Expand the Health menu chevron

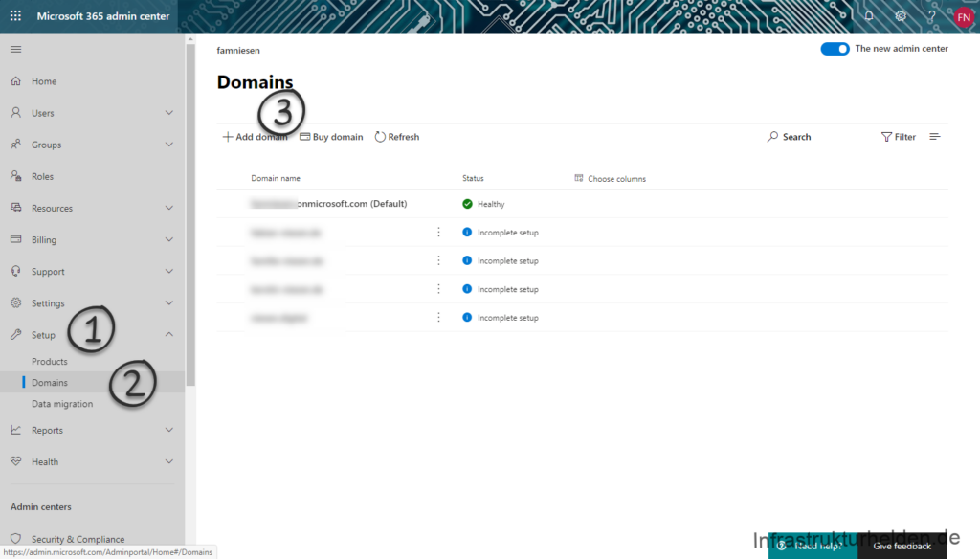point(168,461)
